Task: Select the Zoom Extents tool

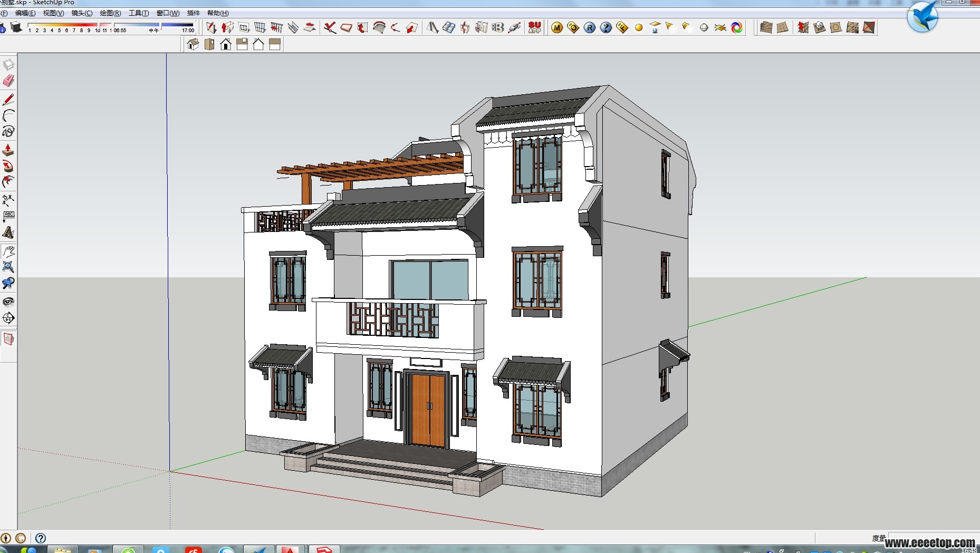Action: (x=8, y=267)
